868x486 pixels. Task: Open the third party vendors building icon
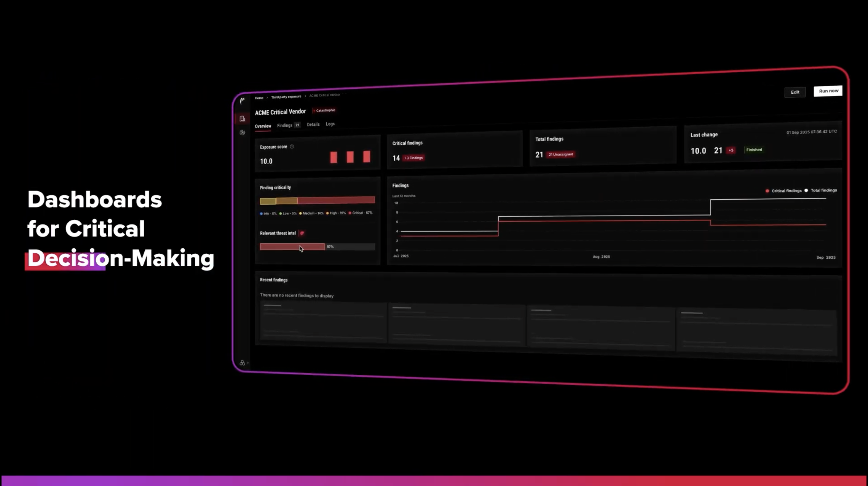click(242, 119)
